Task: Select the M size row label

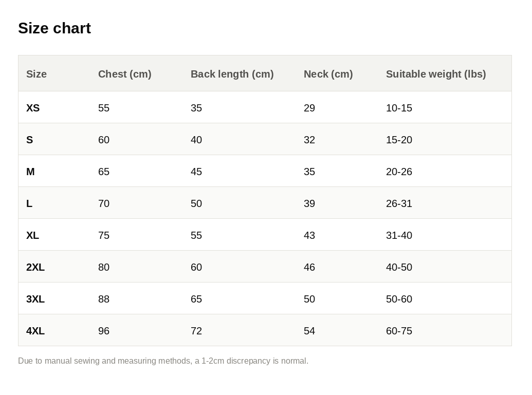Action: (30, 172)
